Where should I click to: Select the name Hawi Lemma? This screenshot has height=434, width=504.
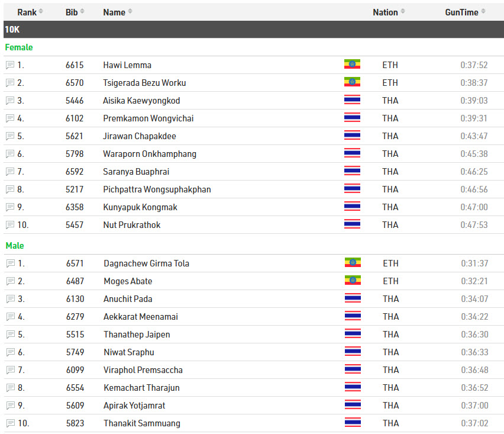[127, 65]
